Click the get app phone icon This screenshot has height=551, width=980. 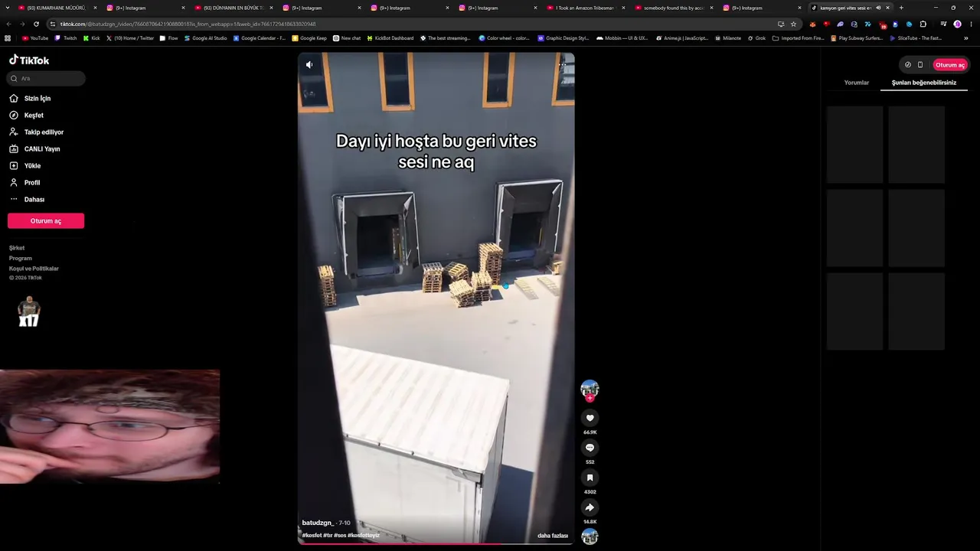pyautogui.click(x=920, y=65)
